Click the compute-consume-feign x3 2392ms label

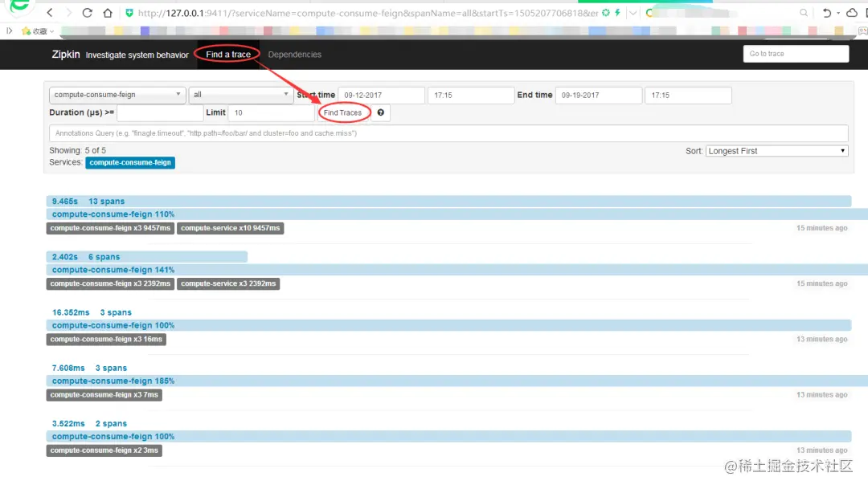pyautogui.click(x=110, y=283)
